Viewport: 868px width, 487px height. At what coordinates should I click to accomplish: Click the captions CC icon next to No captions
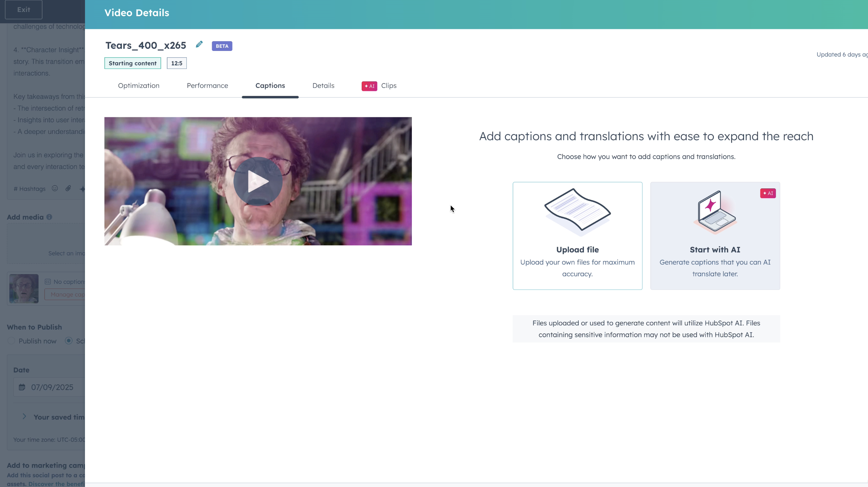point(48,282)
